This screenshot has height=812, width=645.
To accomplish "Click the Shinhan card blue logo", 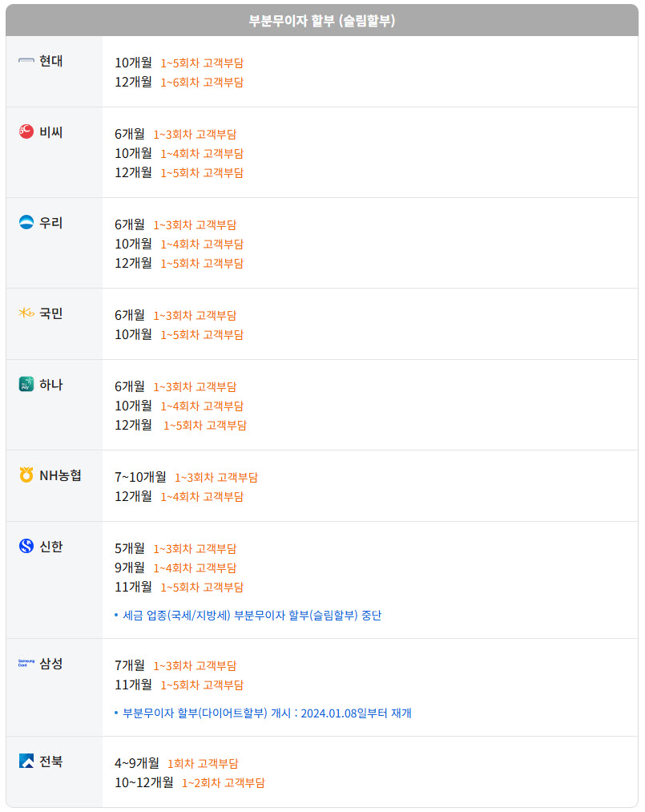I will click(x=26, y=547).
